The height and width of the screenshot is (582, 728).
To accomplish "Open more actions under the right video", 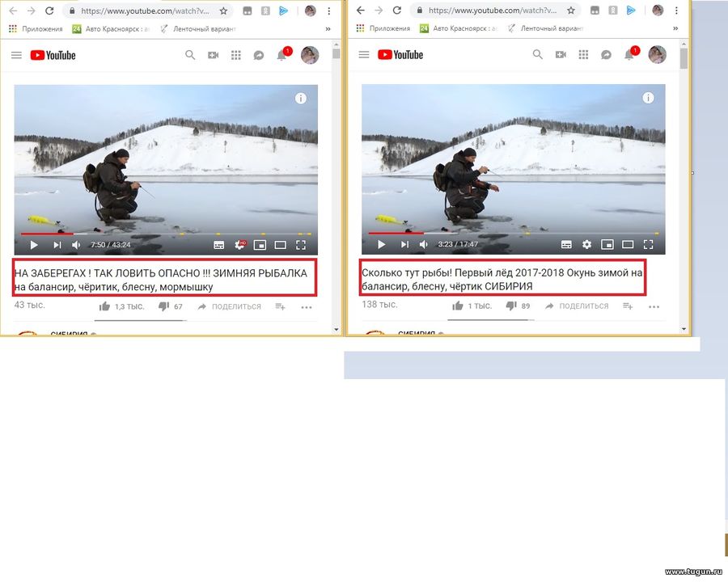I will pyautogui.click(x=654, y=306).
